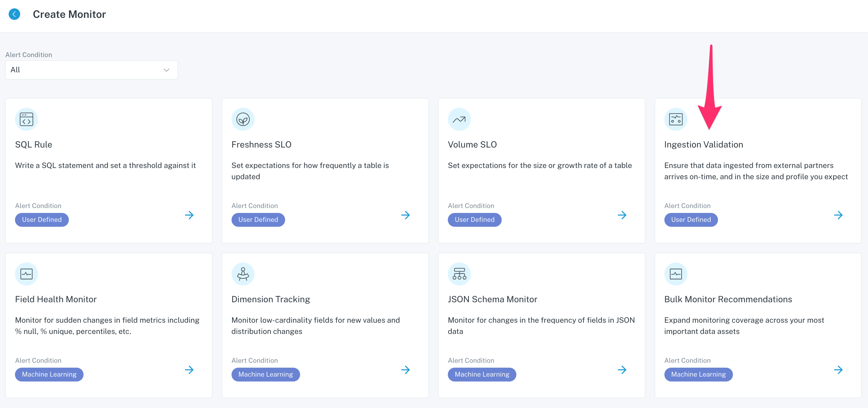Click 'Monitor low-cardinality fields' description text
Viewport: 868px width, 408px height.
pyautogui.click(x=315, y=326)
